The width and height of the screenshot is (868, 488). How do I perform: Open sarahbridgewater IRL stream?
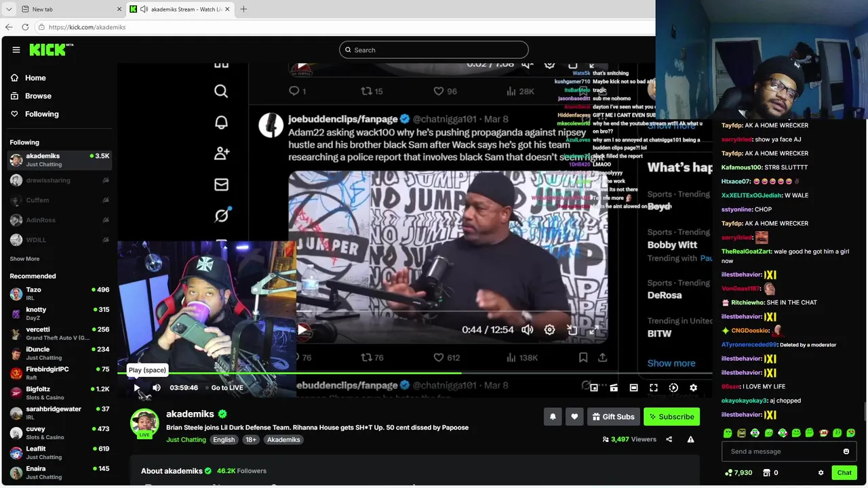click(60, 413)
